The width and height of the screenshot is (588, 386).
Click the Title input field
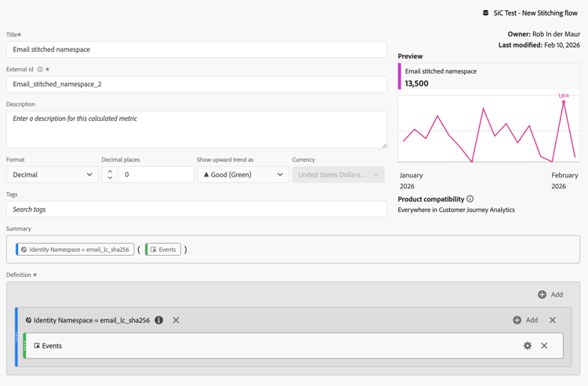[197, 49]
